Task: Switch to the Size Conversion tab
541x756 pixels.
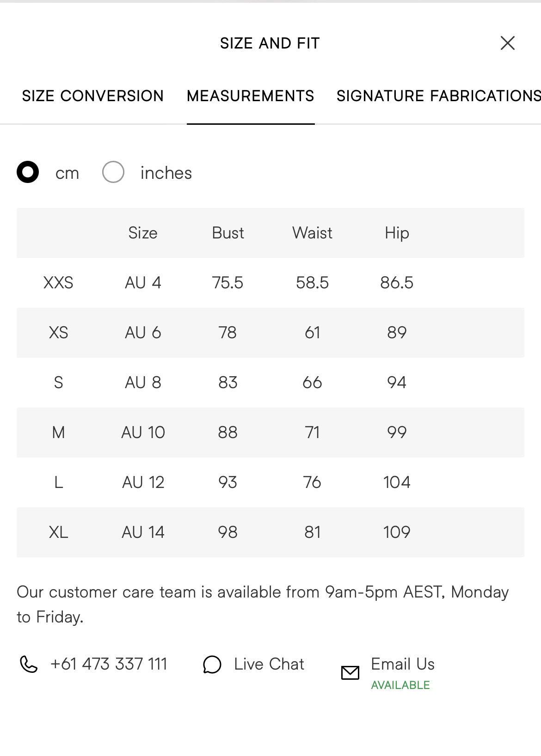Action: point(92,96)
